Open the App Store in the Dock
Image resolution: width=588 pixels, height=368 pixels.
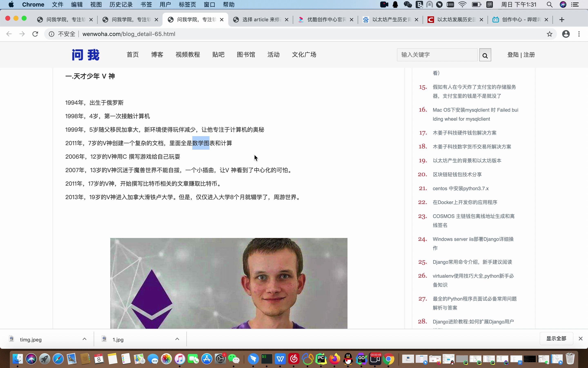207,359
